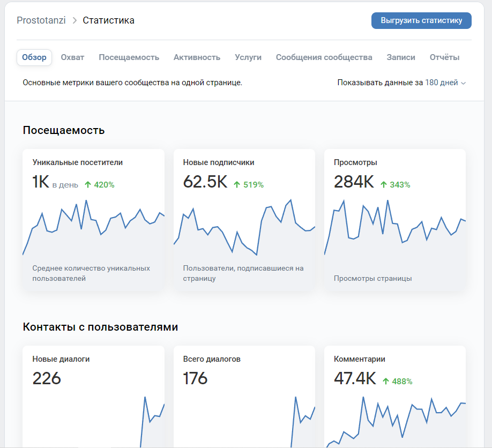492x448 pixels.
Task: Open the Активность tab
Action: coord(197,57)
